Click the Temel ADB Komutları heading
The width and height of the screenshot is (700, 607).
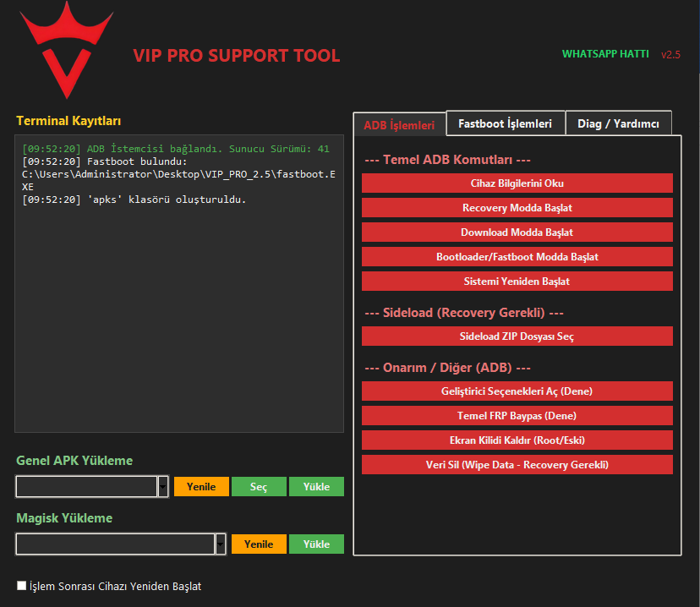447,160
